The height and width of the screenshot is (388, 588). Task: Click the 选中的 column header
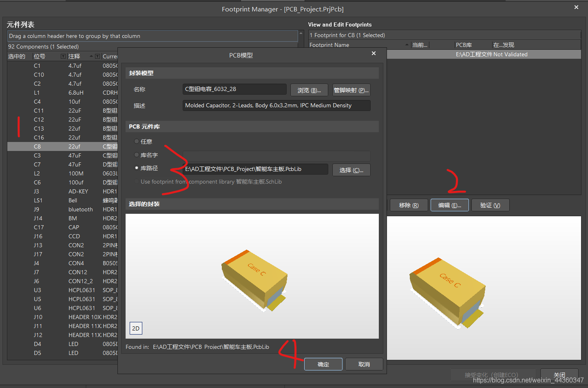coord(20,56)
